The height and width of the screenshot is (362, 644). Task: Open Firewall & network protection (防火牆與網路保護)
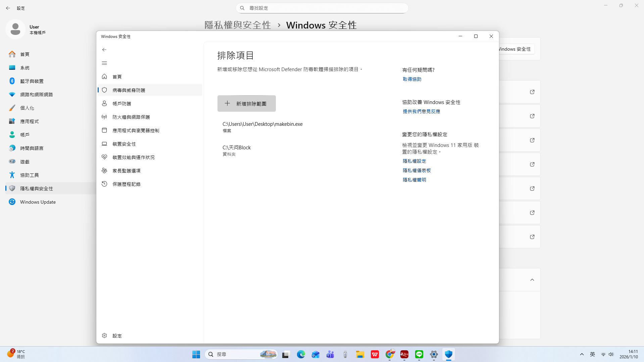coord(150,117)
